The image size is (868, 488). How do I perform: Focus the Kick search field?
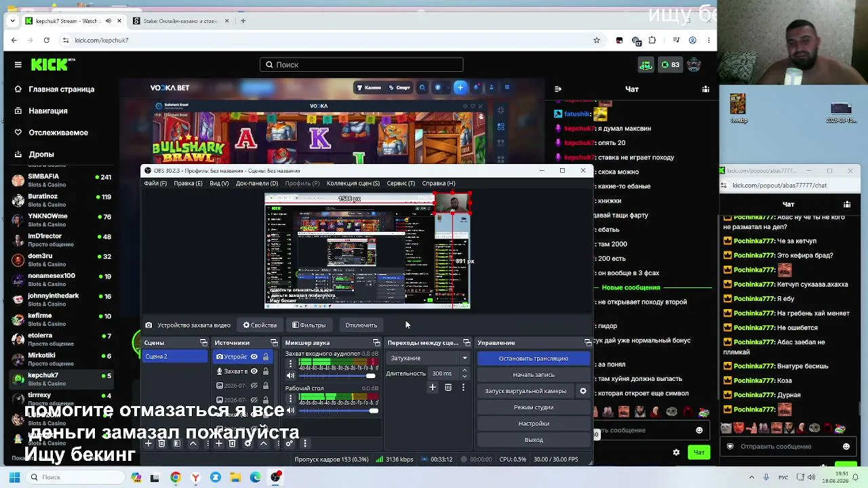[361, 64]
